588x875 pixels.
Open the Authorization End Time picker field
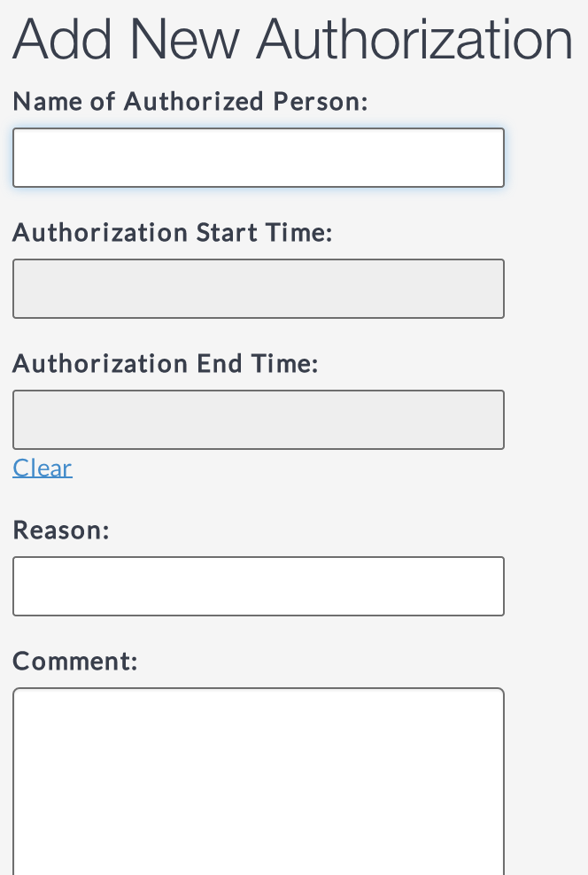[258, 420]
